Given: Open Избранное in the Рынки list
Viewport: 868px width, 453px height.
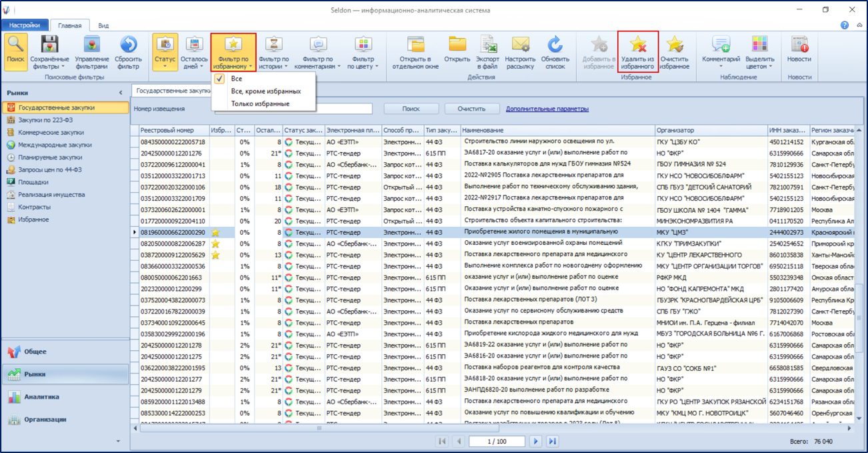Looking at the screenshot, I should pos(65,219).
